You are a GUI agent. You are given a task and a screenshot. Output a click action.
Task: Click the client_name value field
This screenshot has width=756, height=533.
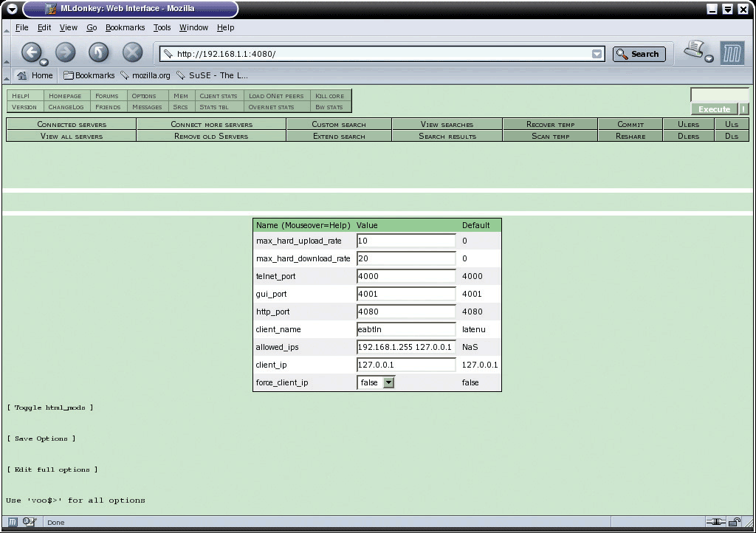406,329
